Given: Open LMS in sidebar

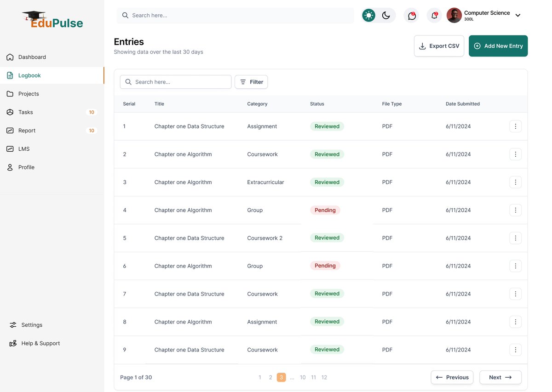Looking at the screenshot, I should point(52,149).
